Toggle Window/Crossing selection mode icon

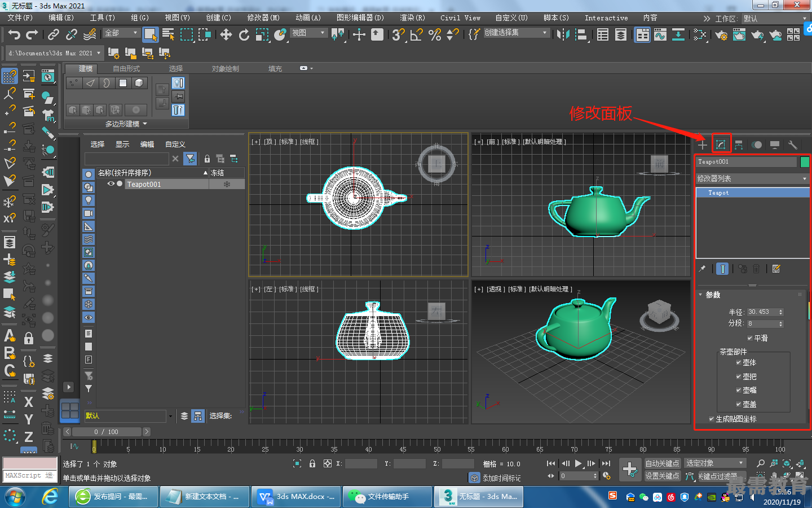(204, 35)
